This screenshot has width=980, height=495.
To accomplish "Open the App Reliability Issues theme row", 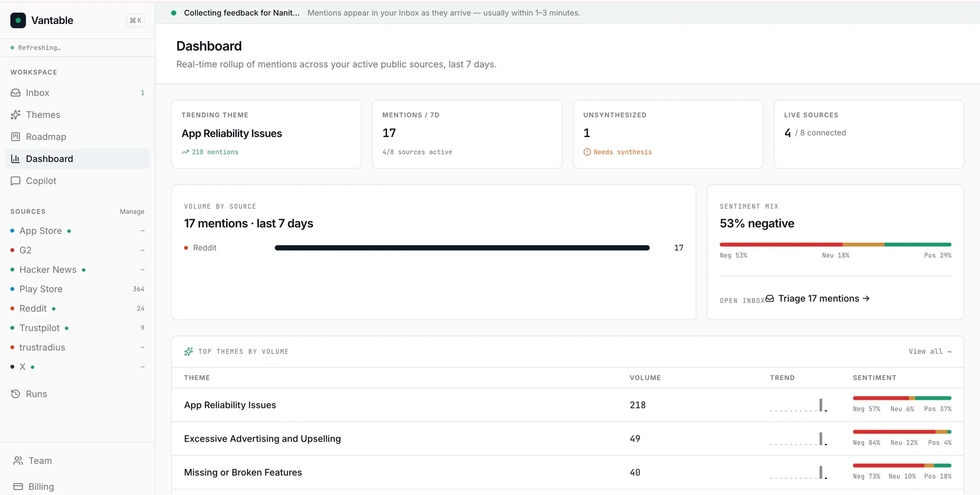I will click(x=567, y=405).
